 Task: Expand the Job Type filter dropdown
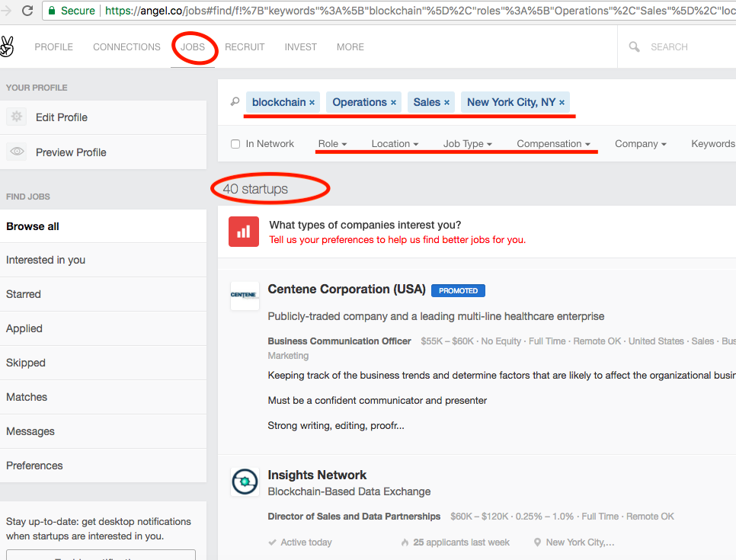coord(468,144)
